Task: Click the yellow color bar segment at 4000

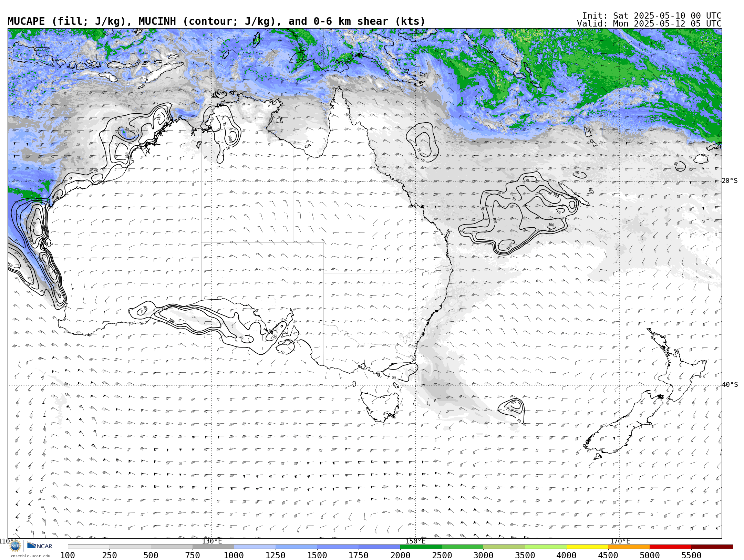Action: pos(587,547)
